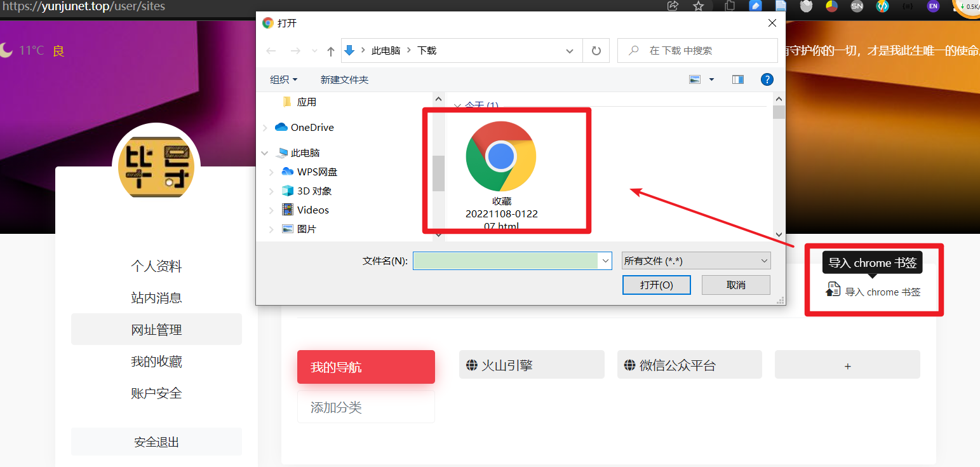This screenshot has width=980, height=467.
Task: Expand the 3D 对象 tree node
Action: click(x=272, y=191)
